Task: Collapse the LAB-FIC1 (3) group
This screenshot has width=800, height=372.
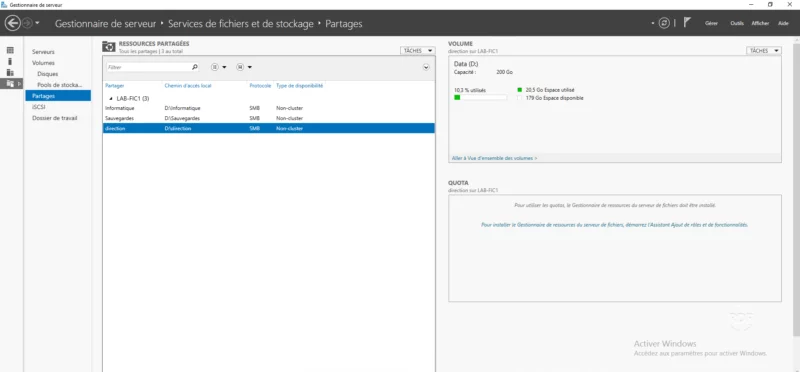Action: (111, 98)
